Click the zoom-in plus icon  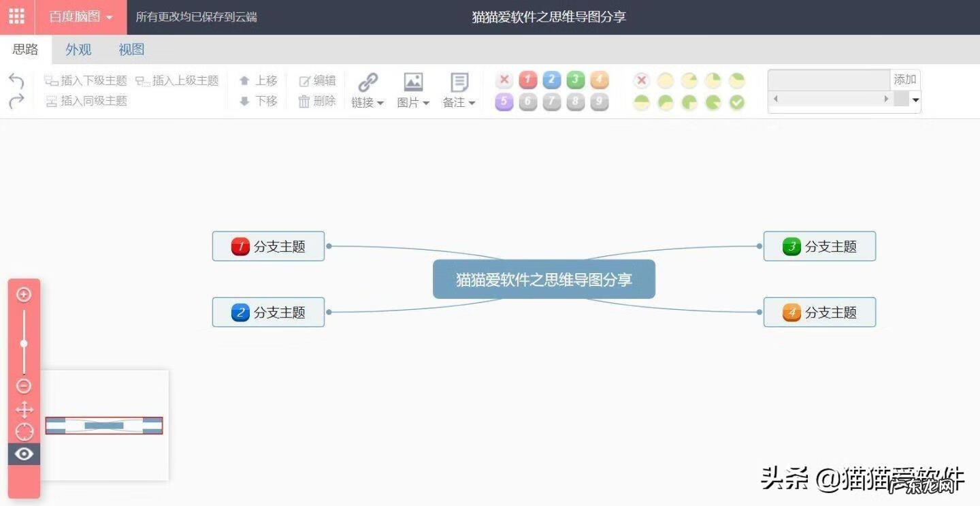click(x=24, y=294)
